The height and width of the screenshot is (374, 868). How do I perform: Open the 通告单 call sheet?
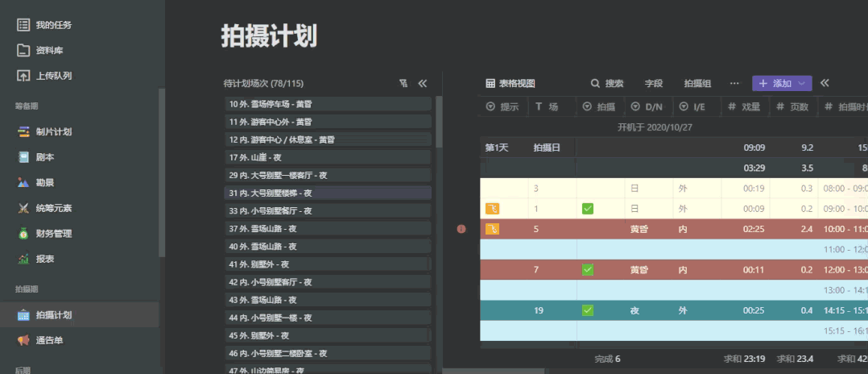[x=40, y=340]
